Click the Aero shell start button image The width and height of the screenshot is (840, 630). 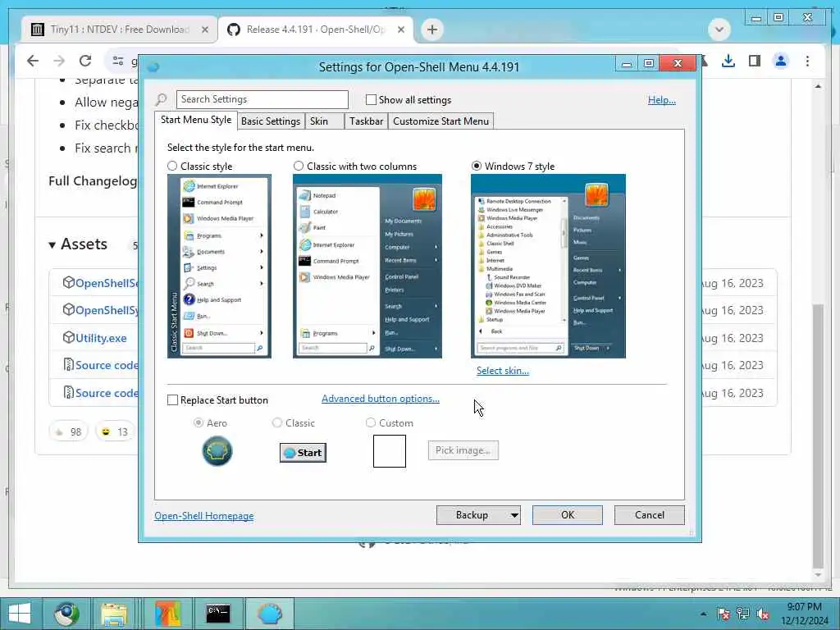pyautogui.click(x=217, y=451)
